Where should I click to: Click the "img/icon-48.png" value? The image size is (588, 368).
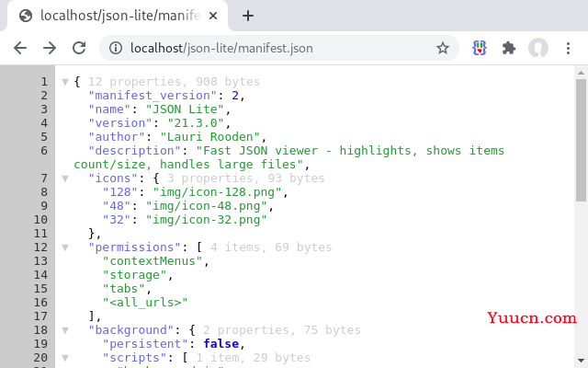coord(207,206)
